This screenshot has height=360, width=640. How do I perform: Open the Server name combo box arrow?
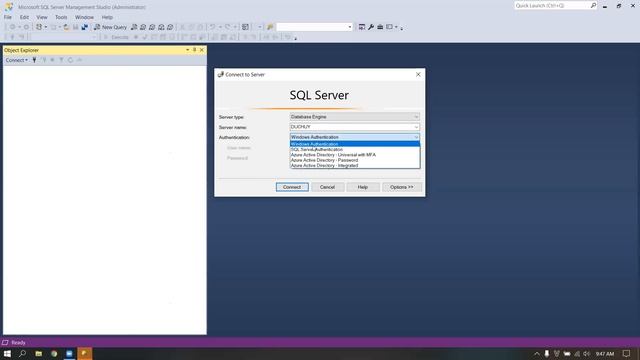pos(416,127)
